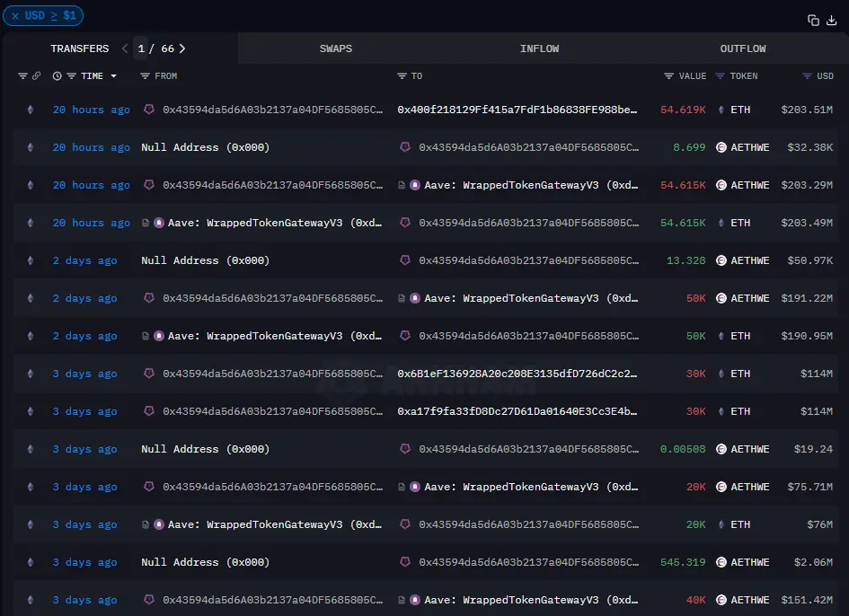Switch to the INFLOW tab
This screenshot has width=849, height=616.
[x=539, y=48]
